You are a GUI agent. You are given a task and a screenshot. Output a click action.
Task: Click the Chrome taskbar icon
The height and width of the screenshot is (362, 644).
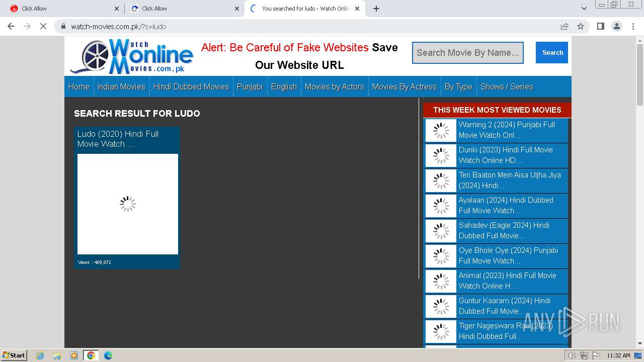click(x=91, y=355)
